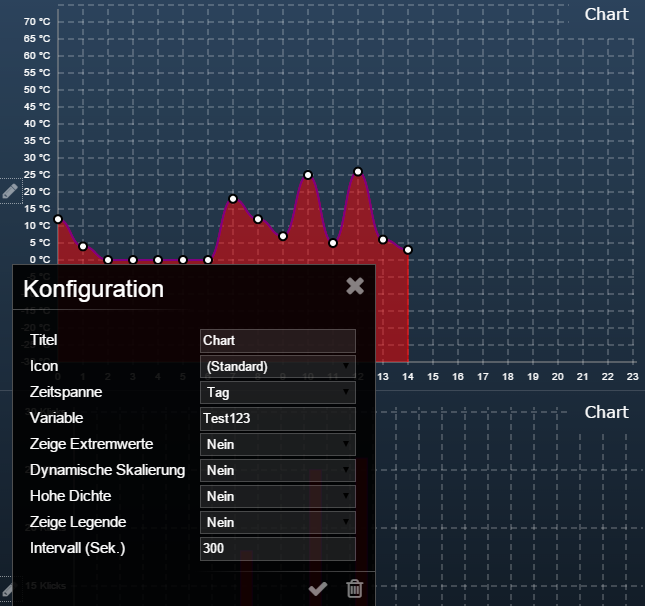The height and width of the screenshot is (606, 645).
Task: Open the Hohe Dichte dropdown
Action: click(x=278, y=496)
